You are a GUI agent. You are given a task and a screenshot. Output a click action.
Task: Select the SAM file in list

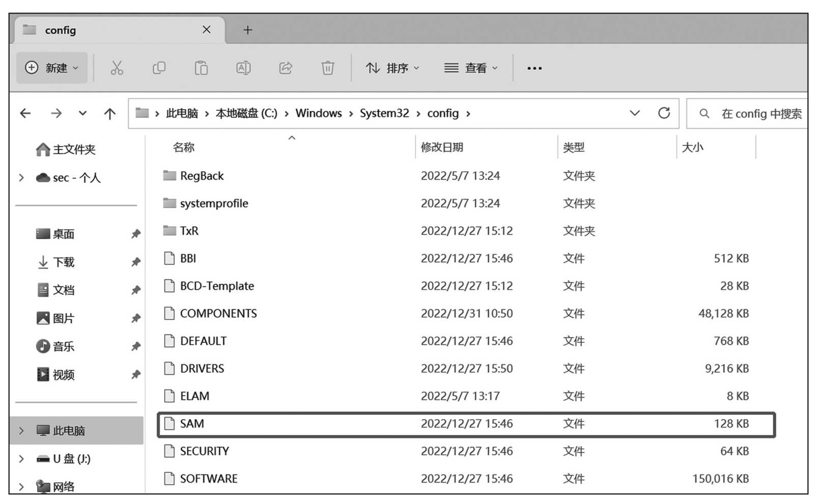(x=192, y=424)
